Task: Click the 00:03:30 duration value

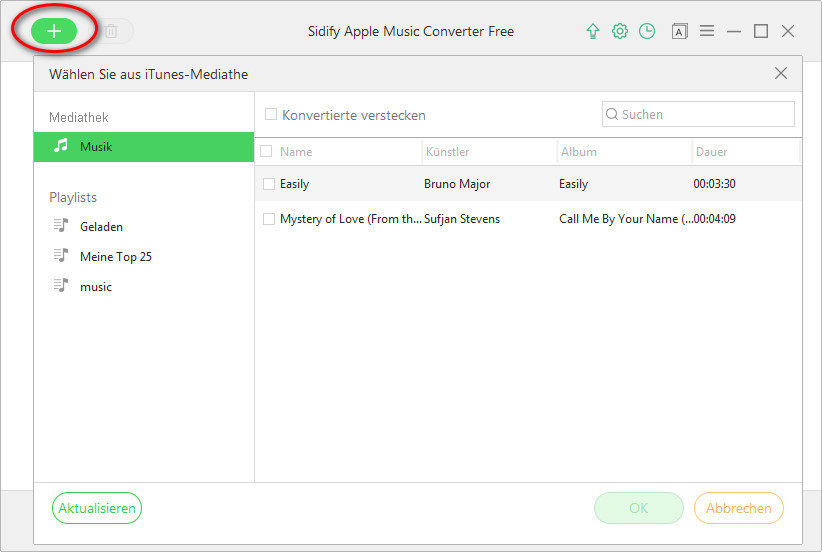Action: pyautogui.click(x=714, y=184)
